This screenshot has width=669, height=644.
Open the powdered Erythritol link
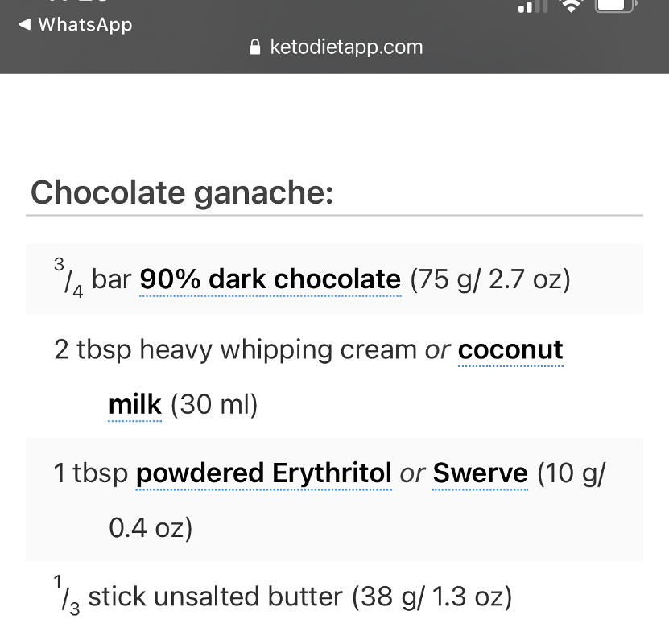(264, 473)
